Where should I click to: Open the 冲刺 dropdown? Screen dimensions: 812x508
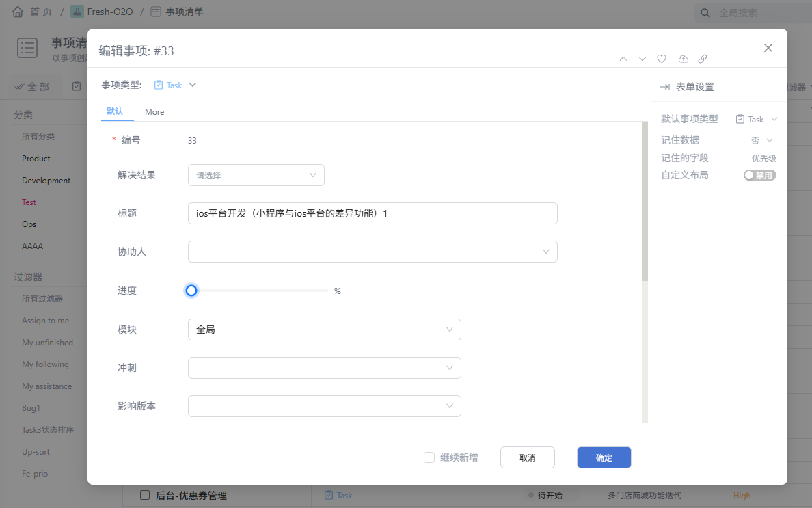tap(325, 368)
